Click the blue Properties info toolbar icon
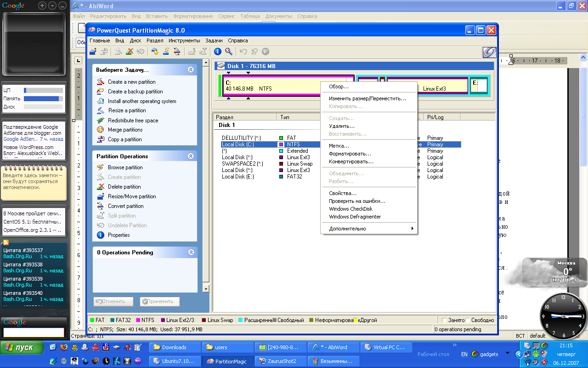The height and width of the screenshot is (368, 588). coord(218,52)
